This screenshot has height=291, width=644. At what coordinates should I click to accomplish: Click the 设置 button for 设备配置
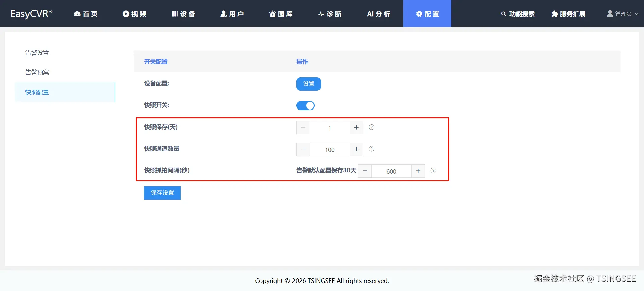[x=309, y=84]
